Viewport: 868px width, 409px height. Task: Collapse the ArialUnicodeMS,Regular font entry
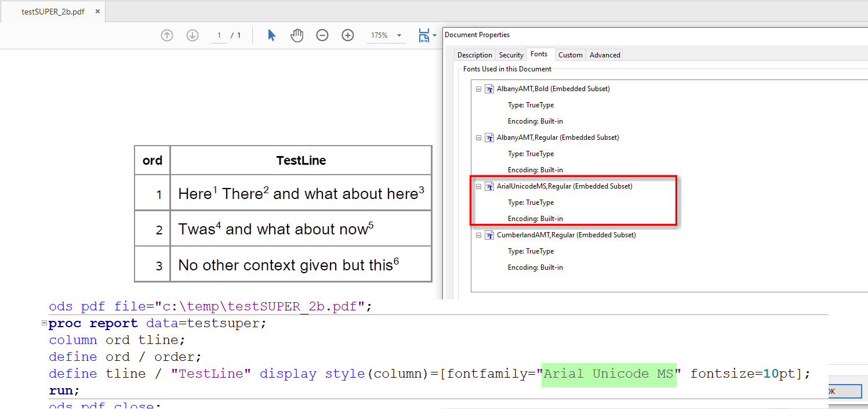pos(478,186)
